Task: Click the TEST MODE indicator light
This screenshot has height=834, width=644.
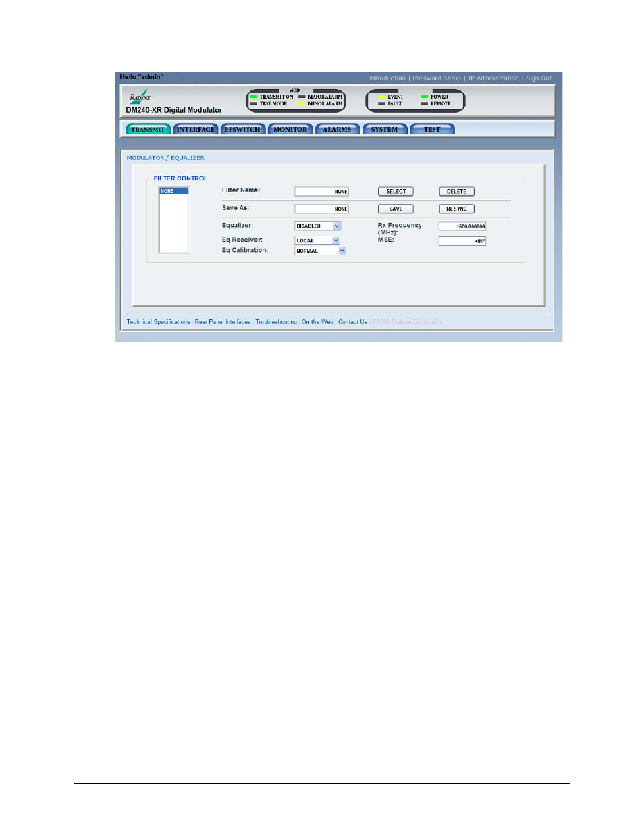Action: [254, 104]
